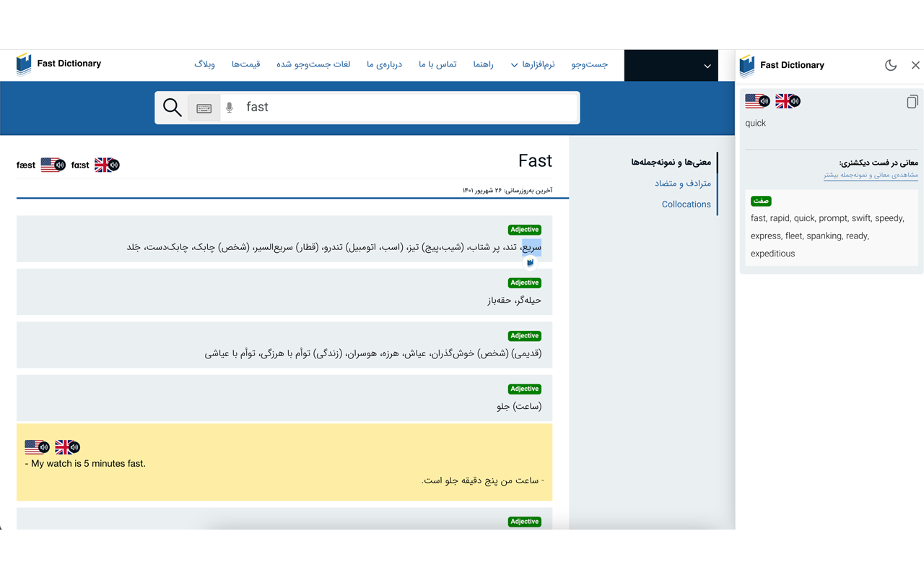Screen dimensions: 924x578
Task: Select the وبلاگ menu item
Action: 205,64
